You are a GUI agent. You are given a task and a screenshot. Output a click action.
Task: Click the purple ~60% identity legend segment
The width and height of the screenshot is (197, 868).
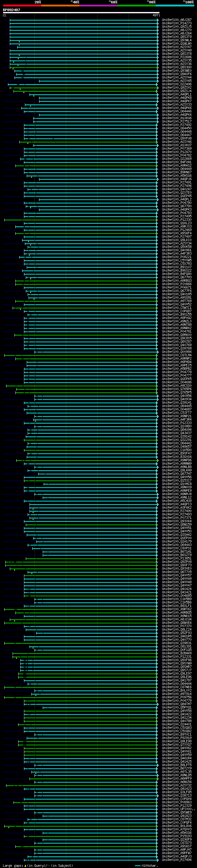pos(99,6)
